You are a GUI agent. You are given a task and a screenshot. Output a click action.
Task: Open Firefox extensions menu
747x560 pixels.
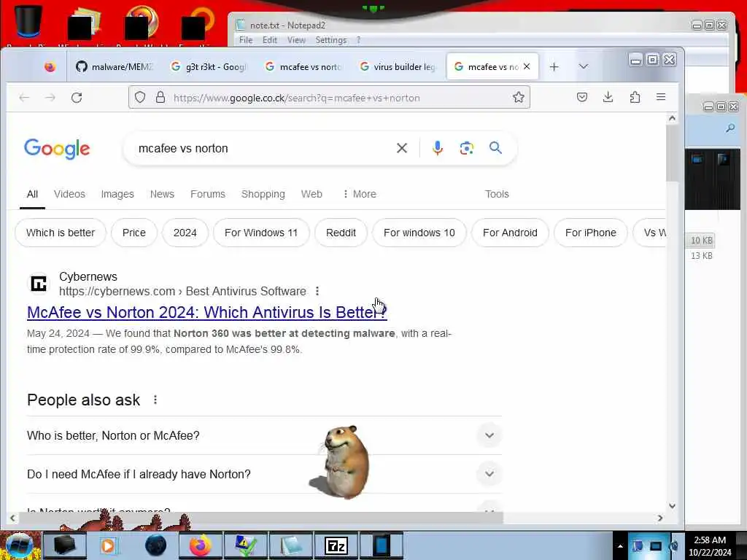(x=635, y=98)
